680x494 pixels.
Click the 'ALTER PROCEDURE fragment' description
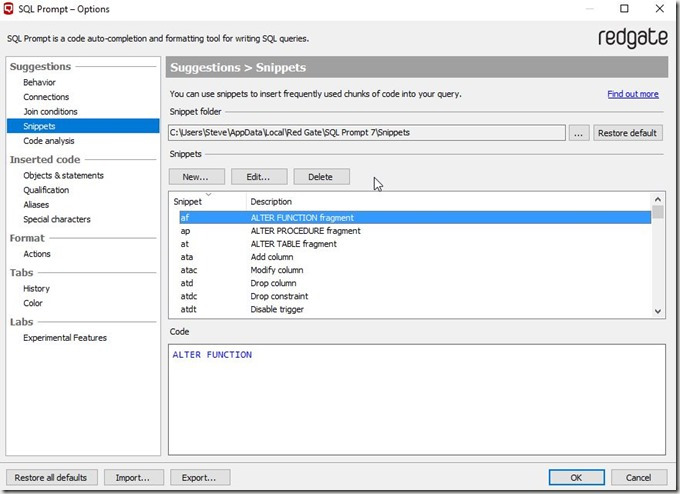(305, 231)
